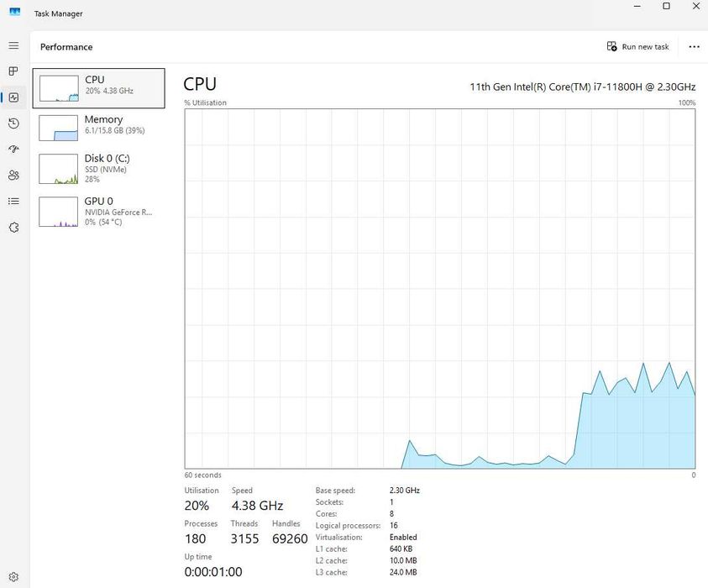Open the Details page list icon

pyautogui.click(x=13, y=201)
